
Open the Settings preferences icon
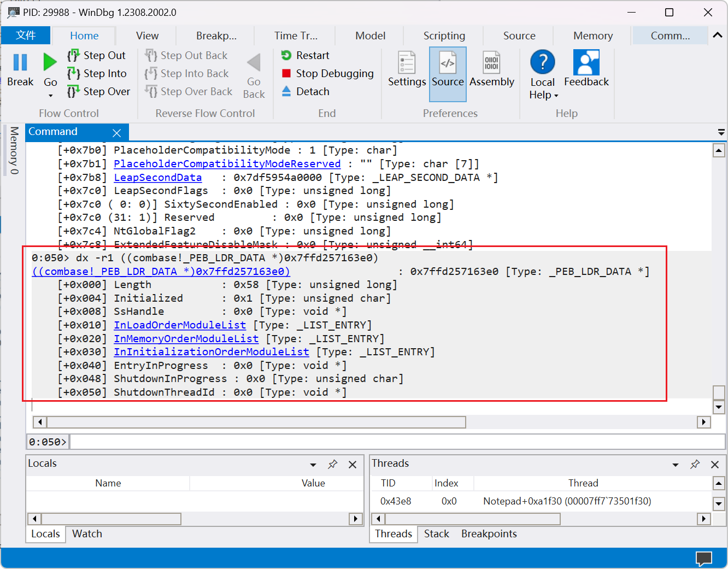pyautogui.click(x=407, y=62)
